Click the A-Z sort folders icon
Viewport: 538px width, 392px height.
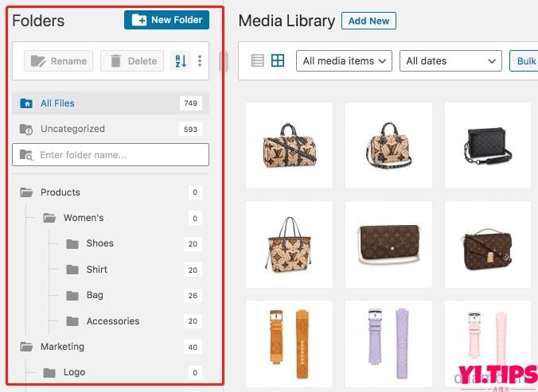181,61
